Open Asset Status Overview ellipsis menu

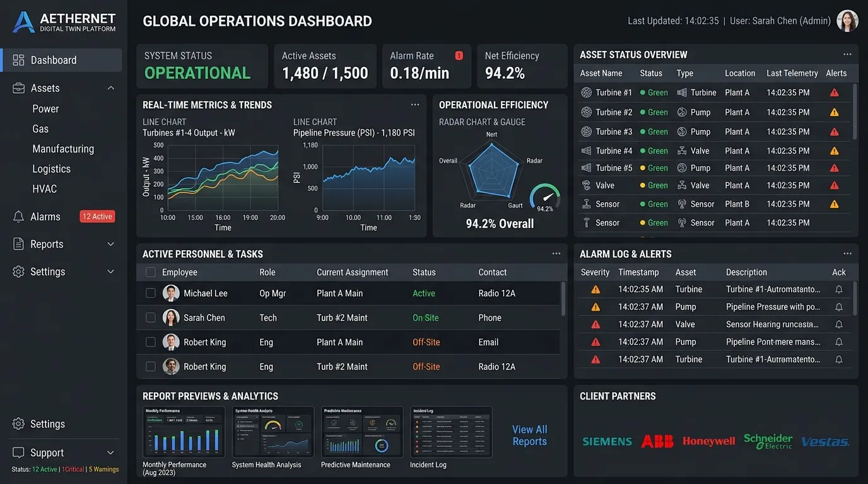(847, 54)
